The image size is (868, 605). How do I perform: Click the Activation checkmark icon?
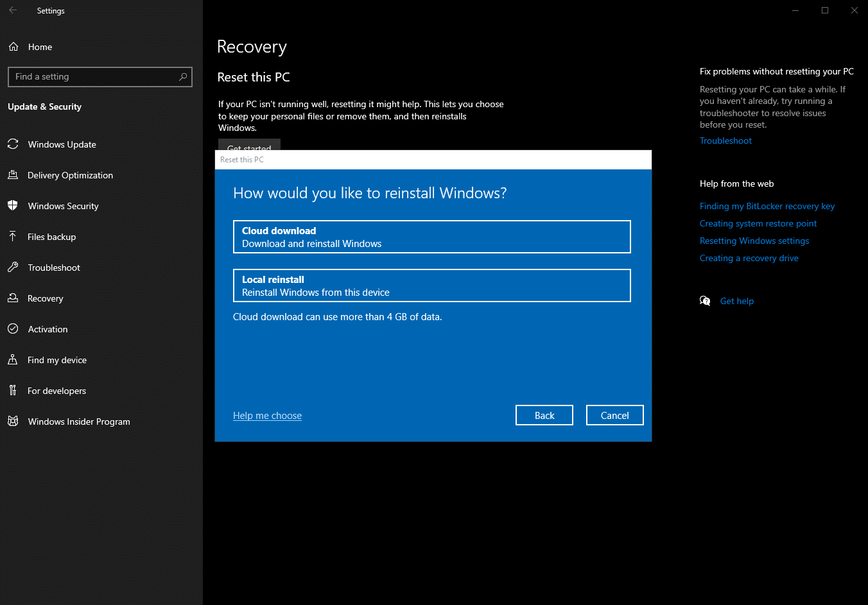13,329
